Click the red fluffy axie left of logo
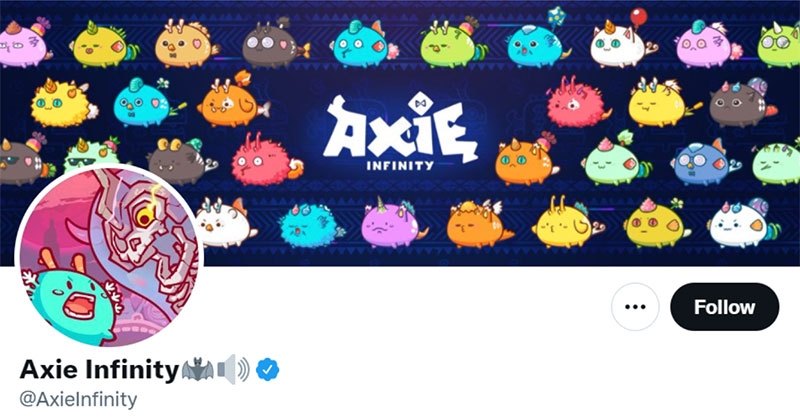The width and height of the screenshot is (800, 418). pos(266,160)
